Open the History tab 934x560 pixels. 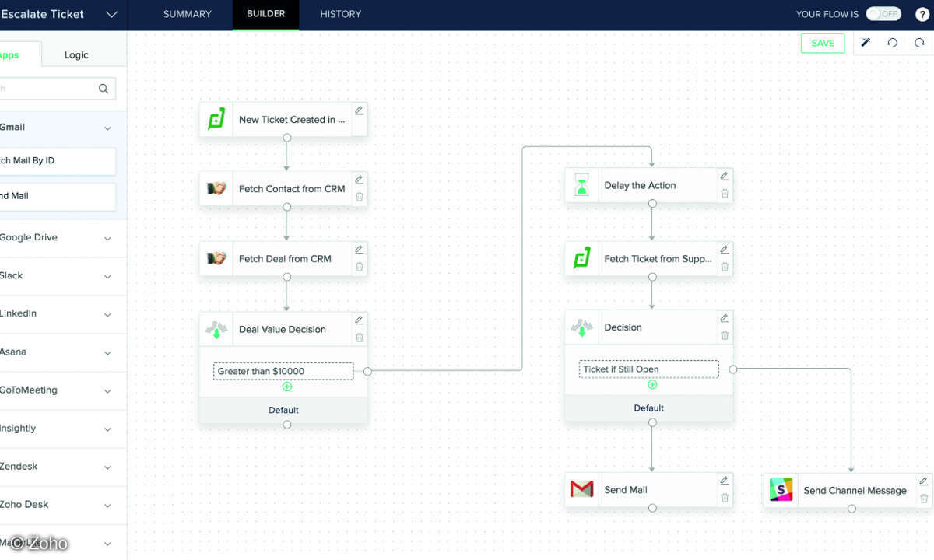click(340, 14)
